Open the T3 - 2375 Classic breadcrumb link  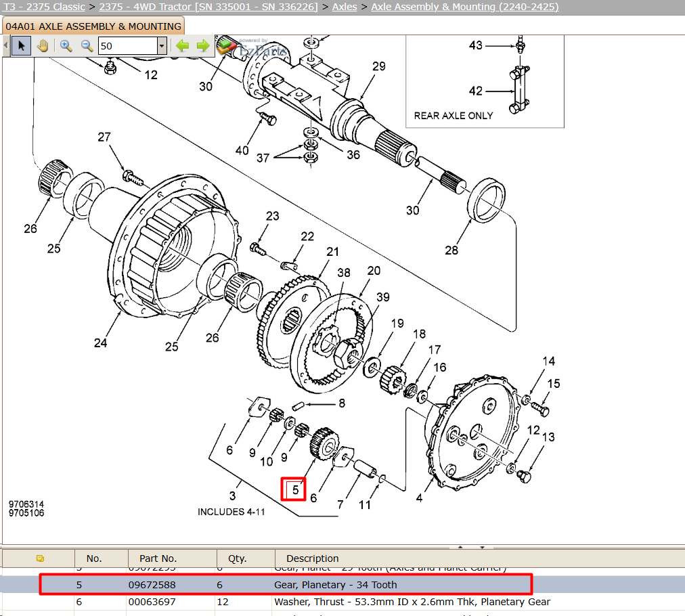pyautogui.click(x=44, y=7)
